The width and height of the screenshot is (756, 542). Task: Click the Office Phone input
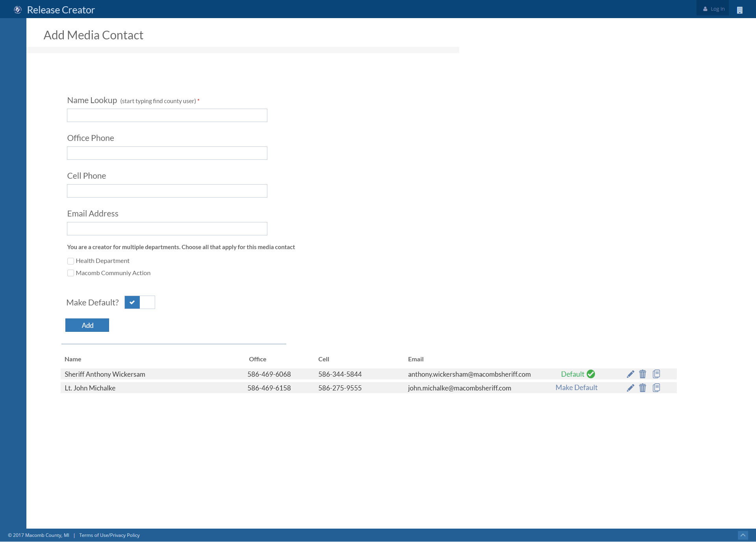coord(167,153)
